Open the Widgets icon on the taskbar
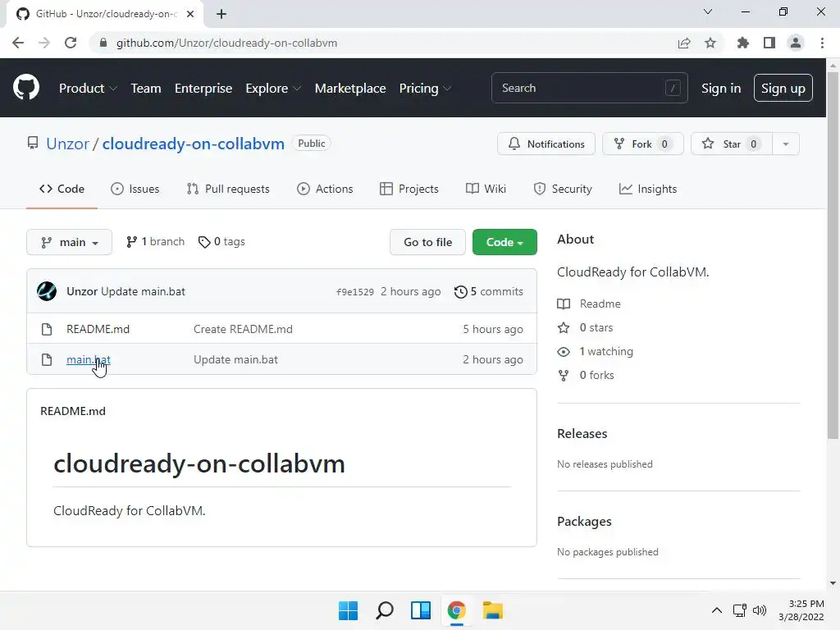This screenshot has width=840, height=630. pos(421,610)
